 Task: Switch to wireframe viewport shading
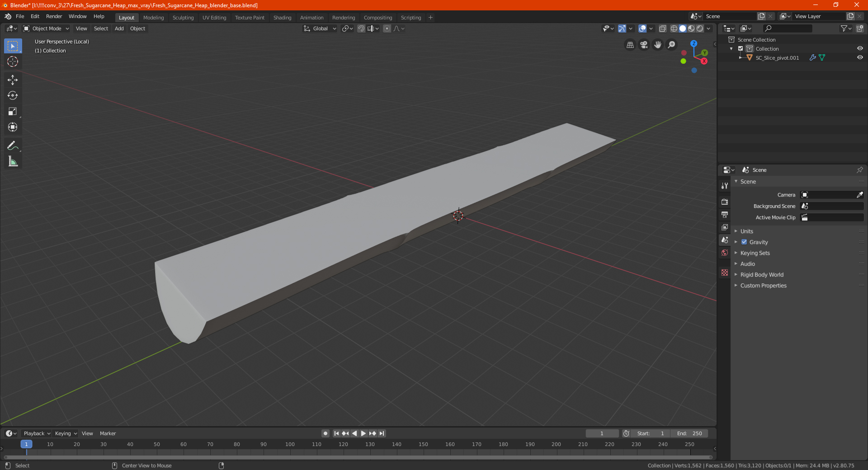tap(674, 28)
